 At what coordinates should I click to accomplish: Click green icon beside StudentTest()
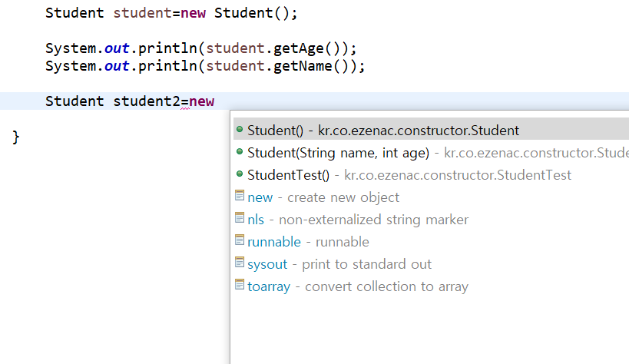tap(240, 174)
